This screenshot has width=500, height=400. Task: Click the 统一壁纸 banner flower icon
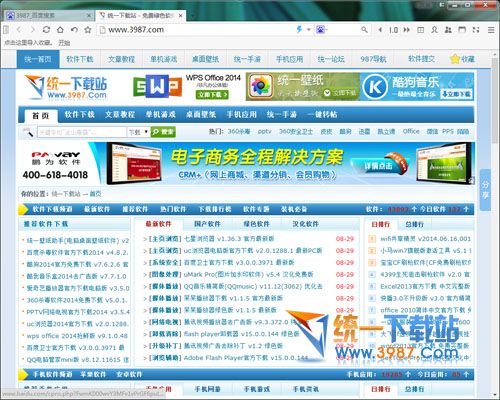pos(261,86)
